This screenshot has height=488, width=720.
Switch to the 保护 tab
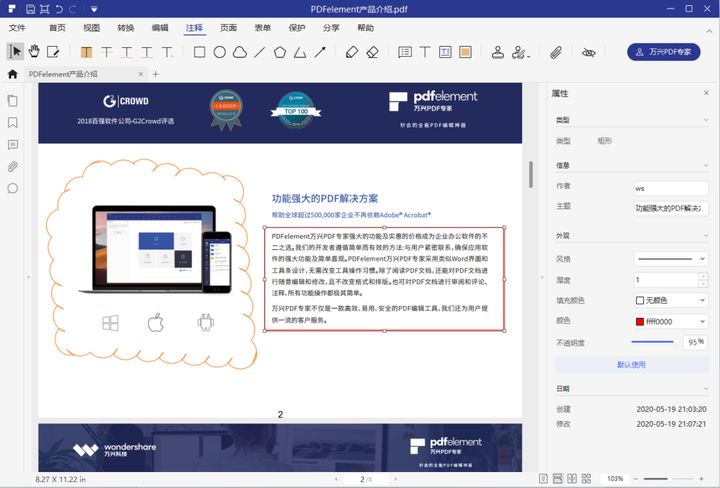coord(297,28)
